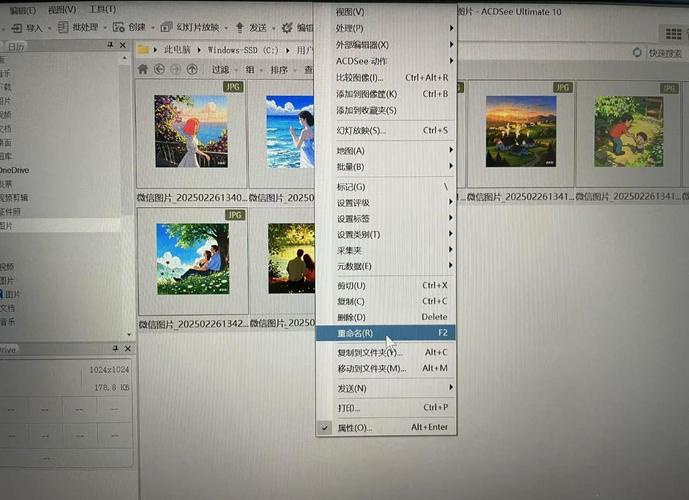Screen dimensions: 689x500
Task: Choose 复制(C) from the context menu
Action: click(x=386, y=301)
